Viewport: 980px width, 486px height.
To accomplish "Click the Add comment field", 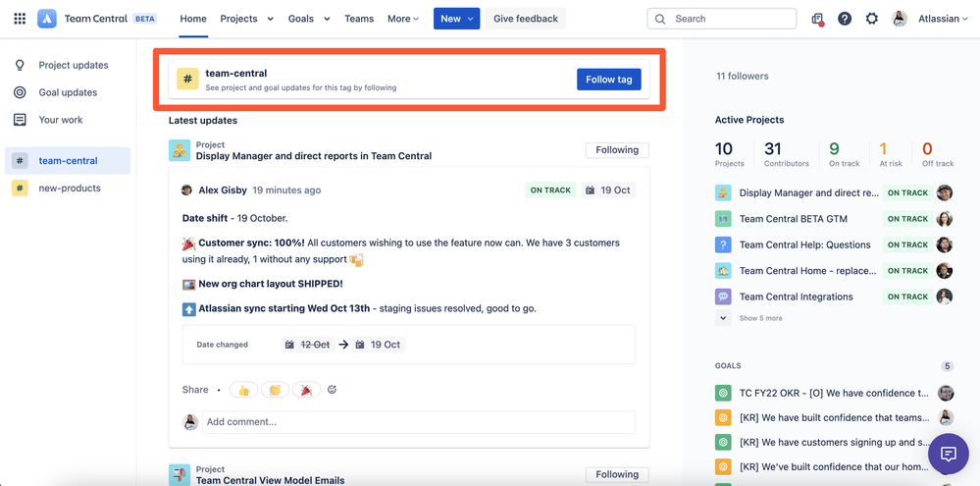I will tap(419, 422).
